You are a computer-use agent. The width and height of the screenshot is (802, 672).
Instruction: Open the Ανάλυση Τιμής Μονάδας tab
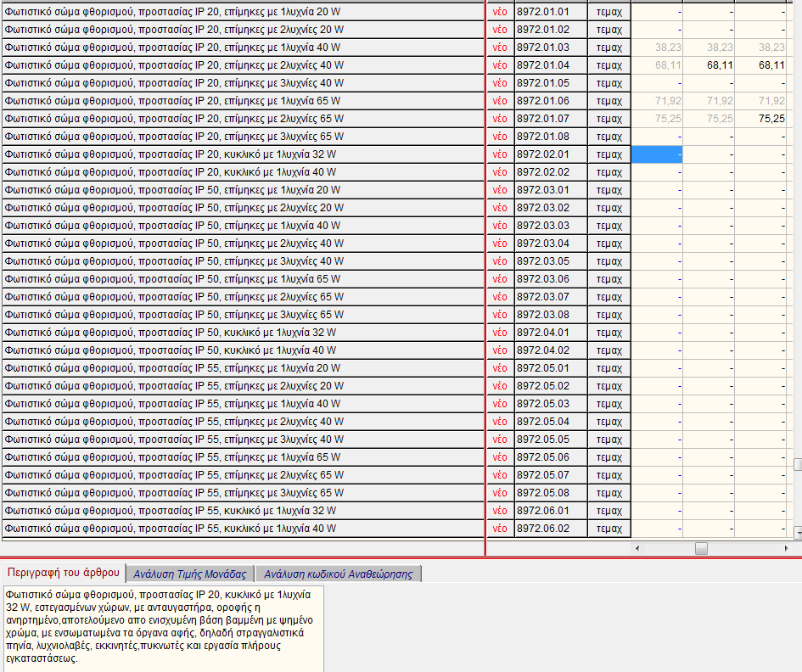coord(190,574)
